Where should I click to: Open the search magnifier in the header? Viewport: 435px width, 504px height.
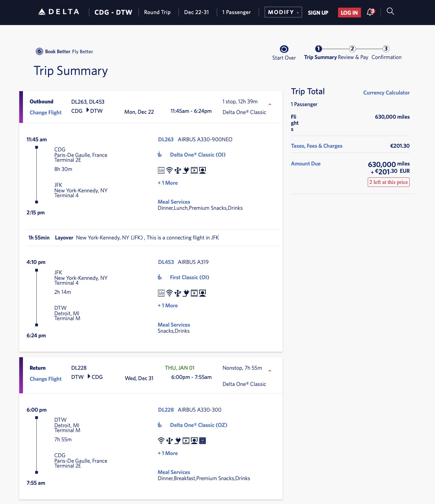tap(391, 11)
